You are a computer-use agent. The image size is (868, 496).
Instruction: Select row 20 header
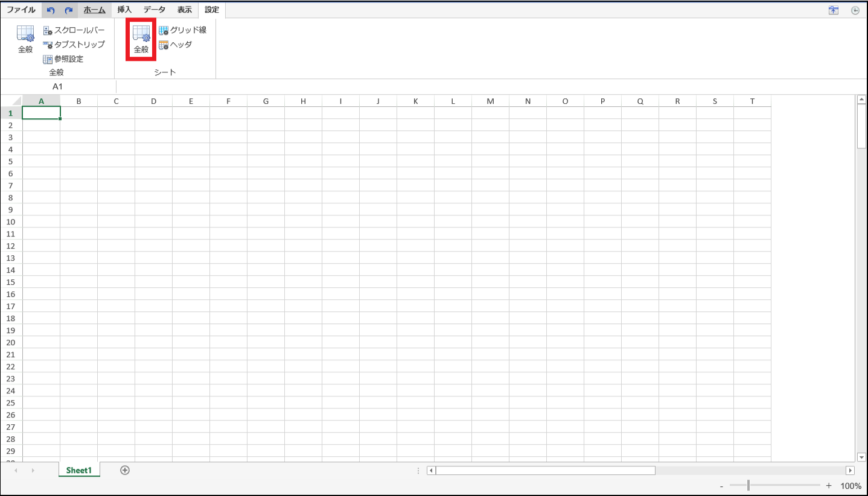[x=11, y=342]
